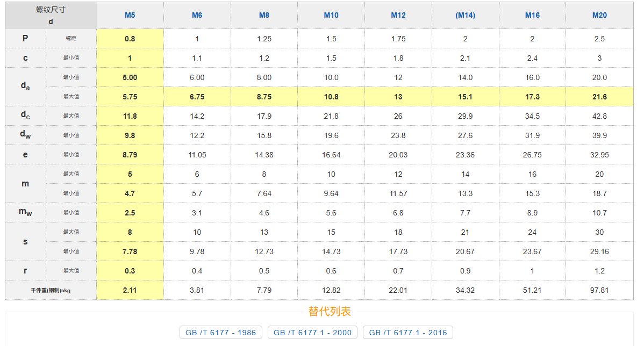Viewport: 644px width, 346px height.
Task: Go to GB /T 6177.1 - 2016 standard
Action: coord(408,333)
